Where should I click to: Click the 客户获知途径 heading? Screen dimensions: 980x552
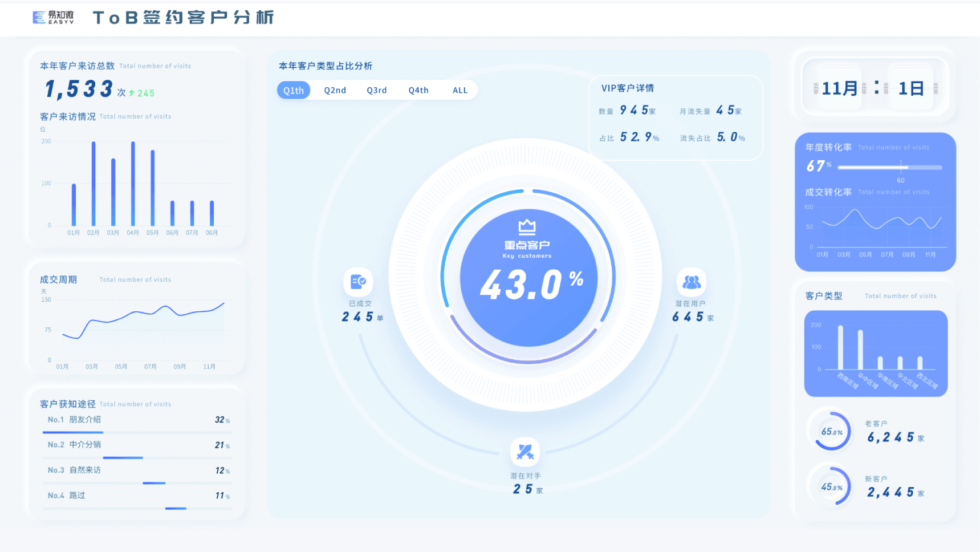pos(68,404)
